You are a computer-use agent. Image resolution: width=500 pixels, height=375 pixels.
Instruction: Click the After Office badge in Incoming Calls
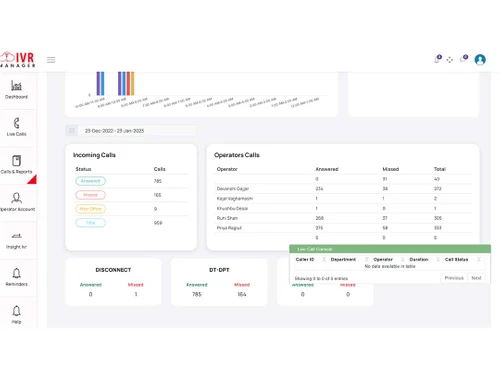pyautogui.click(x=90, y=209)
